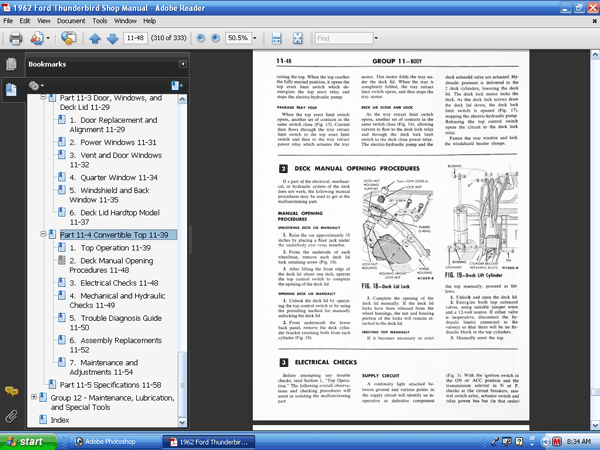Open the Document menu
This screenshot has height=450, width=600.
coord(71,21)
